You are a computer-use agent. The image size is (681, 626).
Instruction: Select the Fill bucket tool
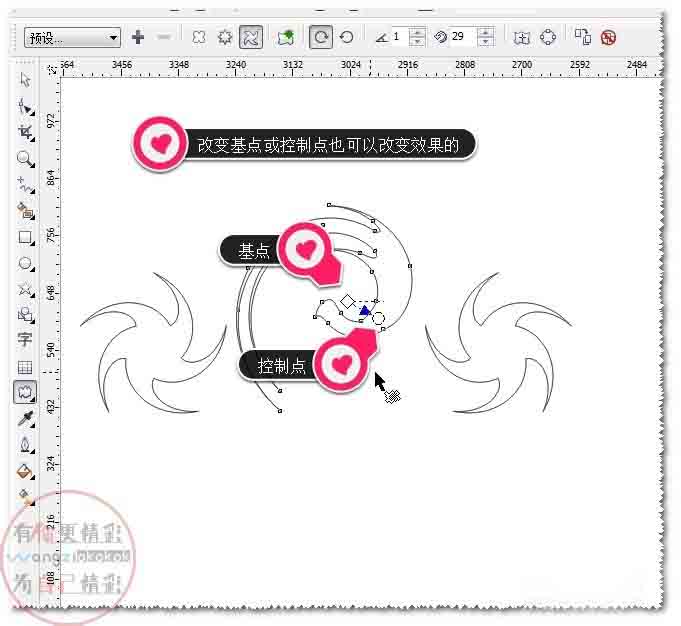tap(25, 471)
